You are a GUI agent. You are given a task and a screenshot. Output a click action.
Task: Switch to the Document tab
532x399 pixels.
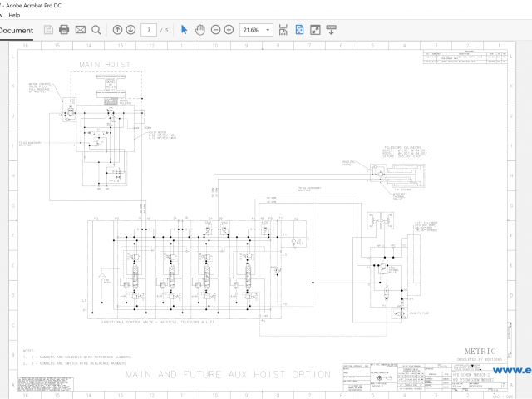point(16,31)
